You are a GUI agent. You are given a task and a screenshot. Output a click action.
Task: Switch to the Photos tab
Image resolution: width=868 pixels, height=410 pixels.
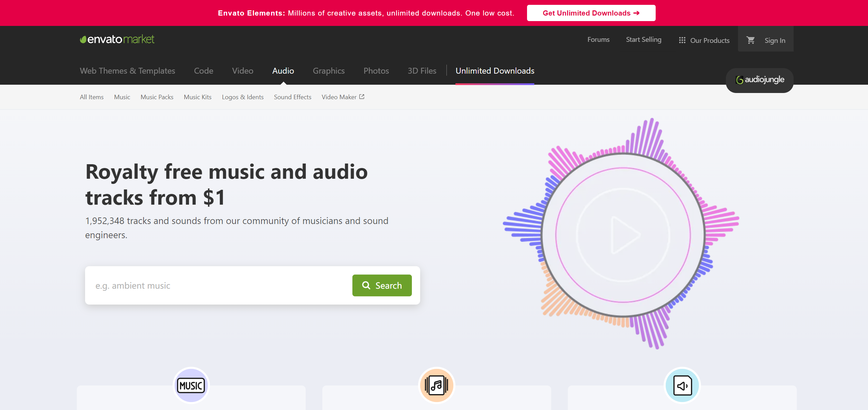point(376,71)
